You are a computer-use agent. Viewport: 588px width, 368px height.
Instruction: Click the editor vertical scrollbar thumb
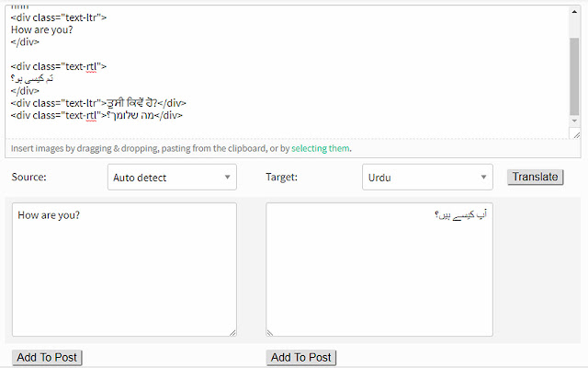pos(574,76)
